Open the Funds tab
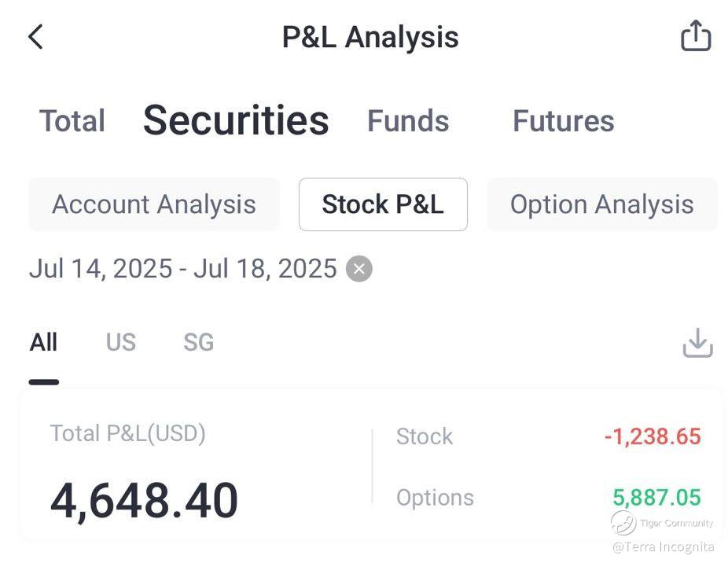This screenshot has height=563, width=728. click(408, 121)
